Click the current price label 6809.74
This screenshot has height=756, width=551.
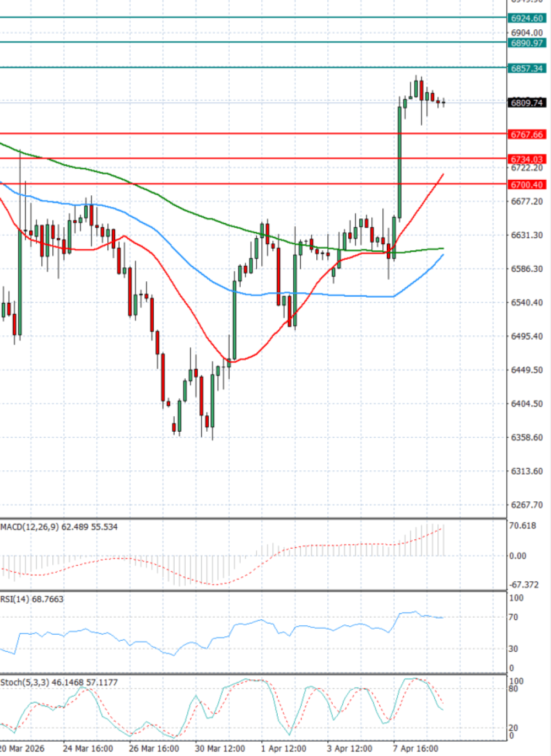[x=527, y=103]
